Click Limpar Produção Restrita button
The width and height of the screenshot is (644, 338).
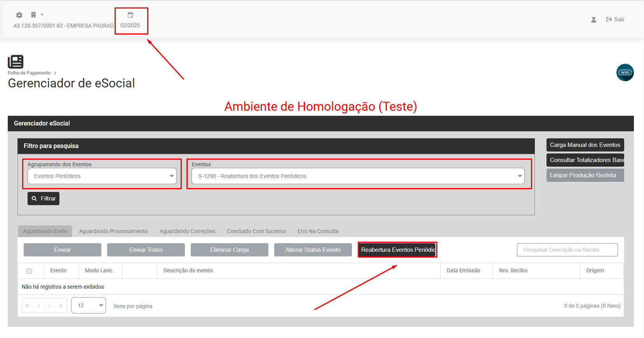(585, 175)
